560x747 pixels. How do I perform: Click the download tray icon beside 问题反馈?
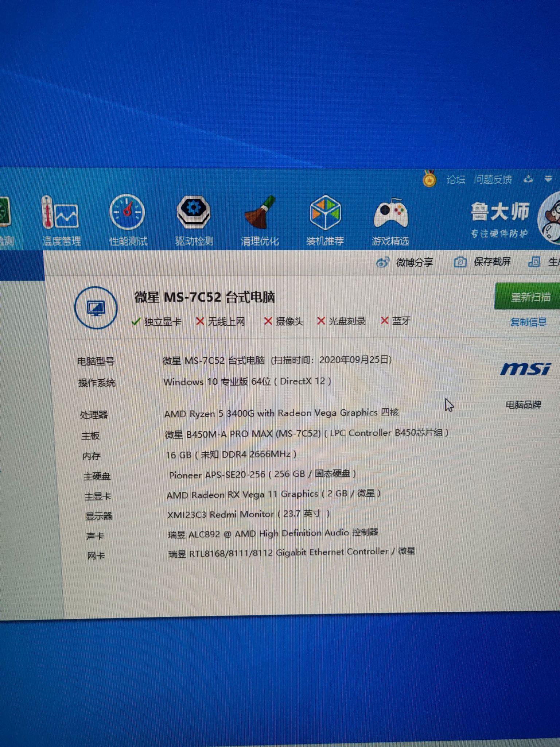(x=528, y=179)
